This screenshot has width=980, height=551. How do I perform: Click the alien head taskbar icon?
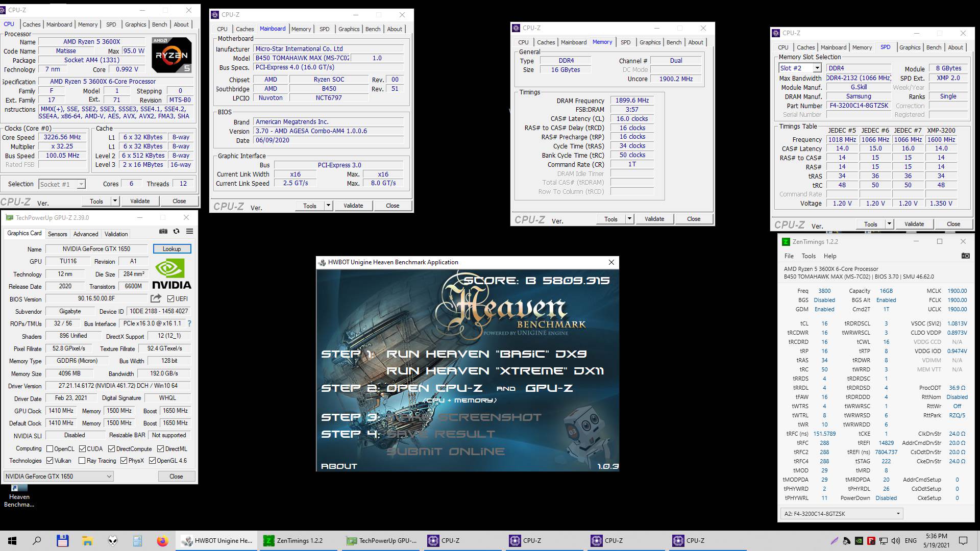[112, 541]
